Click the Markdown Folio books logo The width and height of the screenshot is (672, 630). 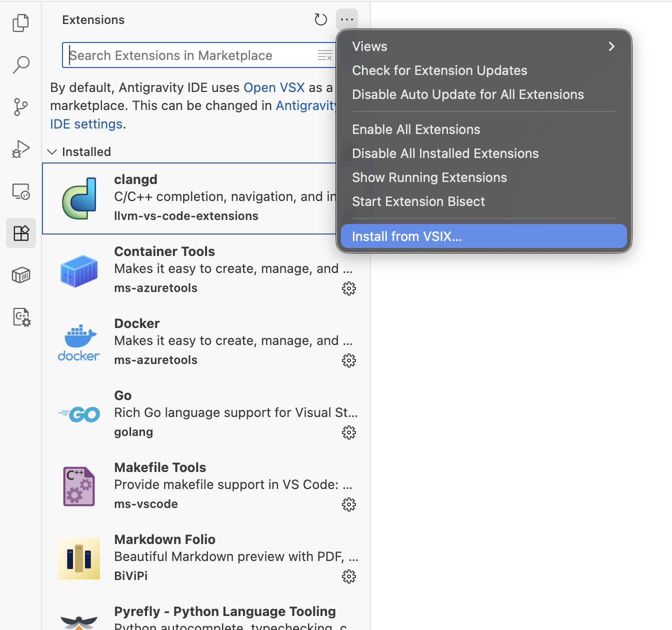pos(79,558)
